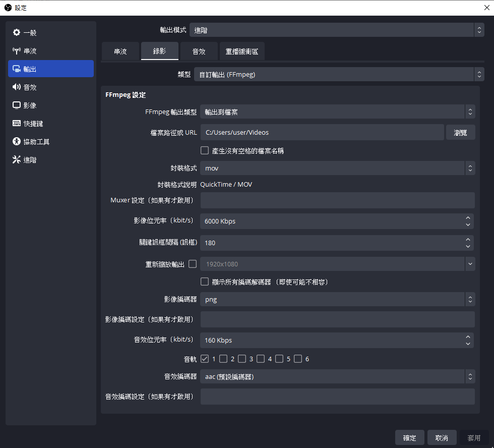The image size is (494, 448).
Task: Click the gear icon for 一般 settings
Action: tap(16, 32)
